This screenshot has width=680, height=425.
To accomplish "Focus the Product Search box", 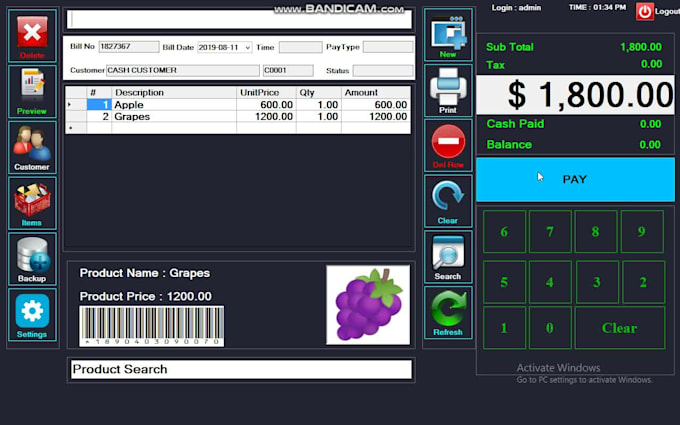I will [x=241, y=369].
